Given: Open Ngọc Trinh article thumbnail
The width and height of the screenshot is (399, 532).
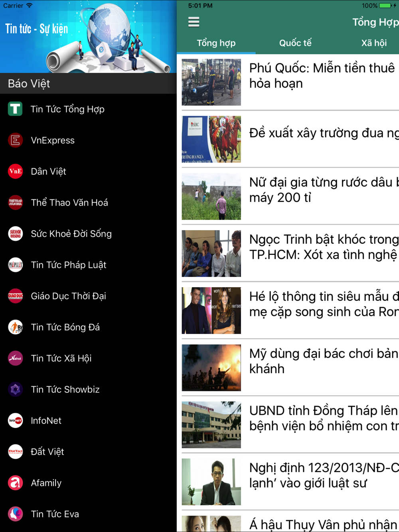Looking at the screenshot, I should point(211,253).
